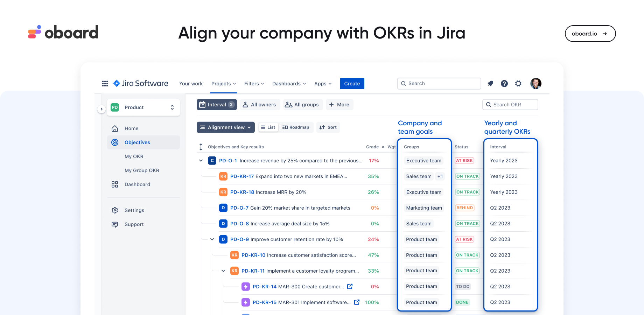The height and width of the screenshot is (315, 644).
Task: Open external link icon for PD-KR-15
Action: (357, 302)
